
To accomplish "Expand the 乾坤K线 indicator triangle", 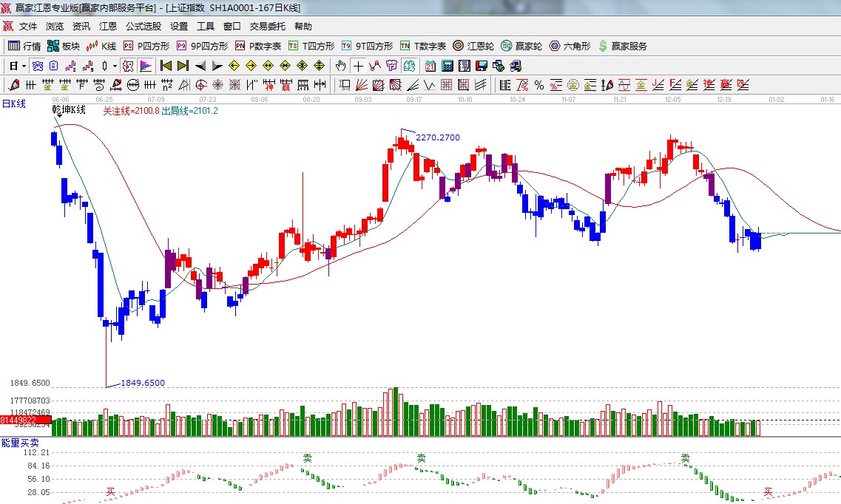I will coord(58,117).
